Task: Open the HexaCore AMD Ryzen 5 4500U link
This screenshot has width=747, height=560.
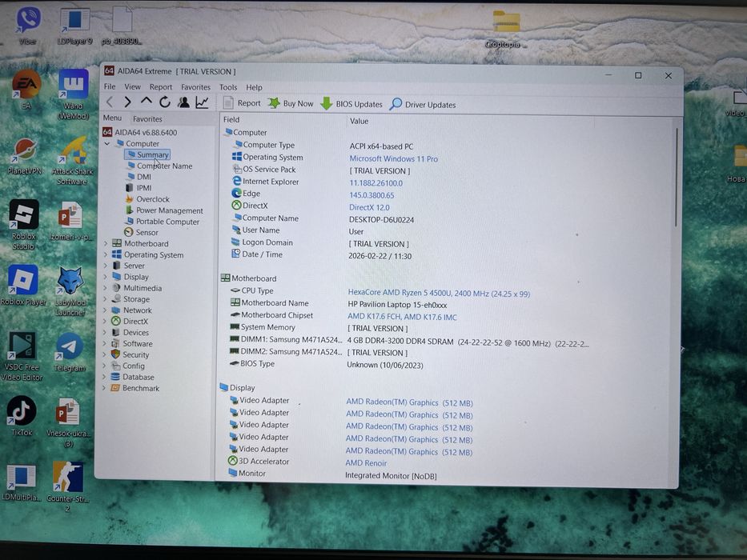Action: 439,294
